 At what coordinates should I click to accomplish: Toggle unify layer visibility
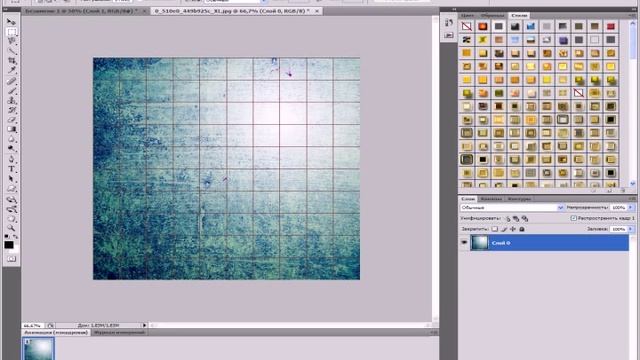click(516, 219)
